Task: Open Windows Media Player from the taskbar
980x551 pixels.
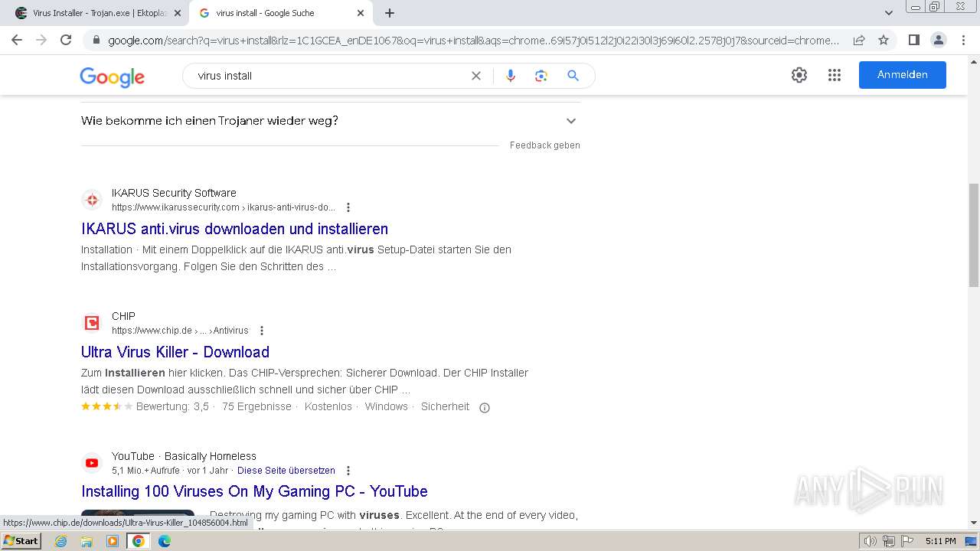Action: tap(113, 541)
